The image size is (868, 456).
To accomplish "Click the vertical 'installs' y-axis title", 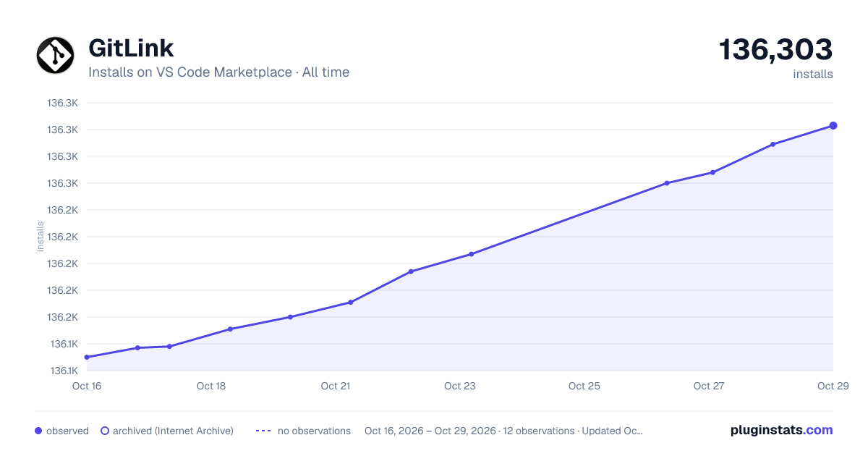I will tap(41, 237).
